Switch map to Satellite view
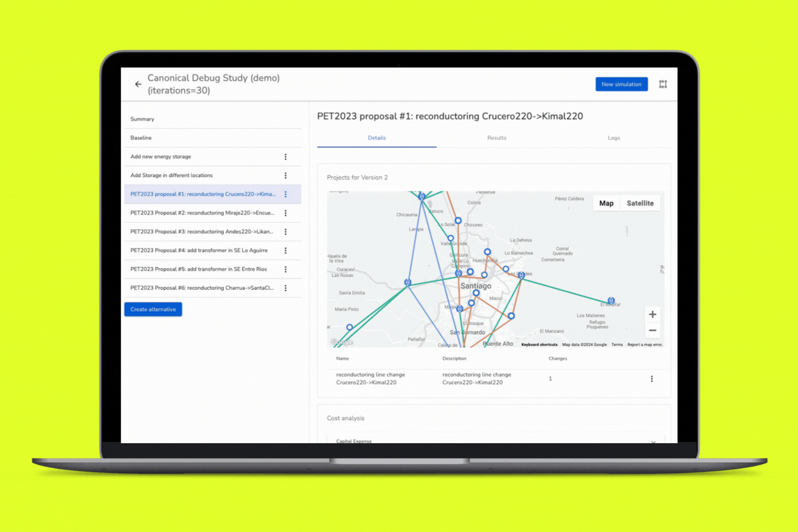The width and height of the screenshot is (798, 532). pyautogui.click(x=639, y=203)
